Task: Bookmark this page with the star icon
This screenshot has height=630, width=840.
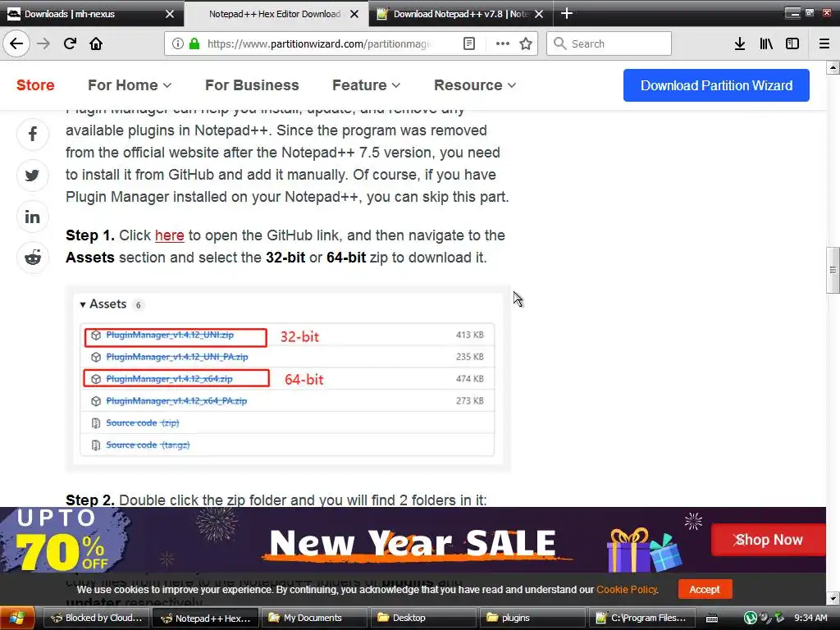Action: (x=526, y=43)
